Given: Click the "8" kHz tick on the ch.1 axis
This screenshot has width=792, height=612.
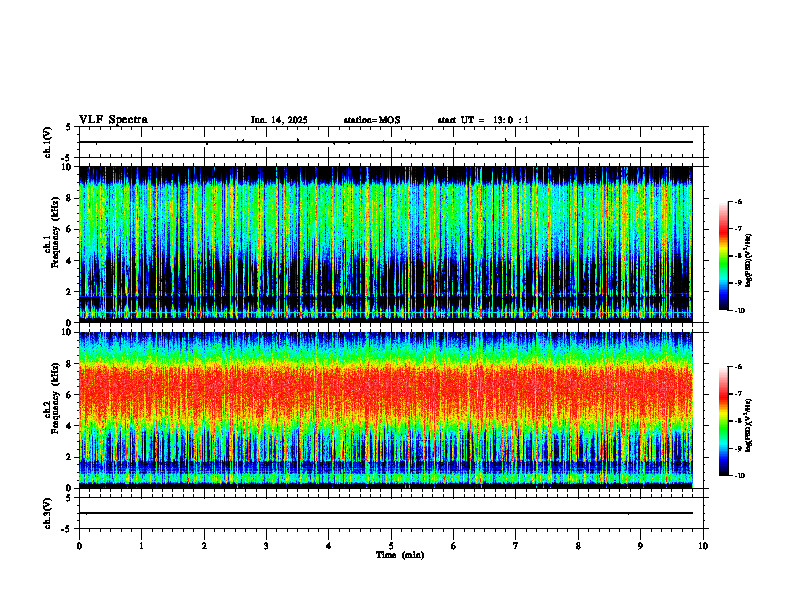Looking at the screenshot, I should pos(70,198).
